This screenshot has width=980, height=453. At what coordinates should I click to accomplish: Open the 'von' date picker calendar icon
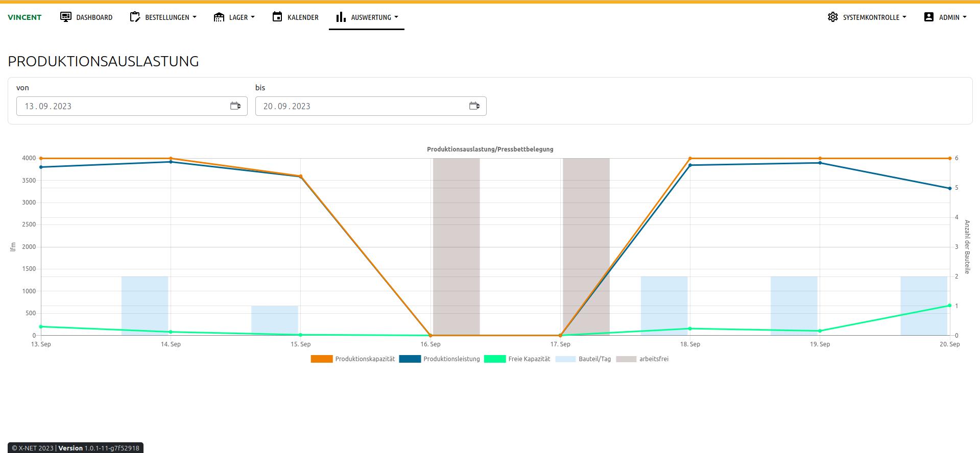(235, 106)
